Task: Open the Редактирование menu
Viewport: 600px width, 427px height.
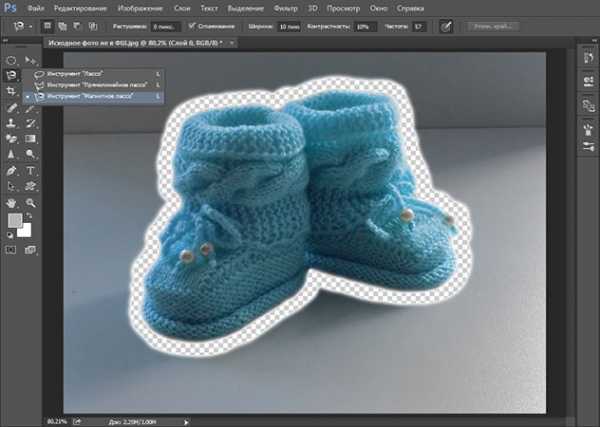Action: tap(80, 8)
